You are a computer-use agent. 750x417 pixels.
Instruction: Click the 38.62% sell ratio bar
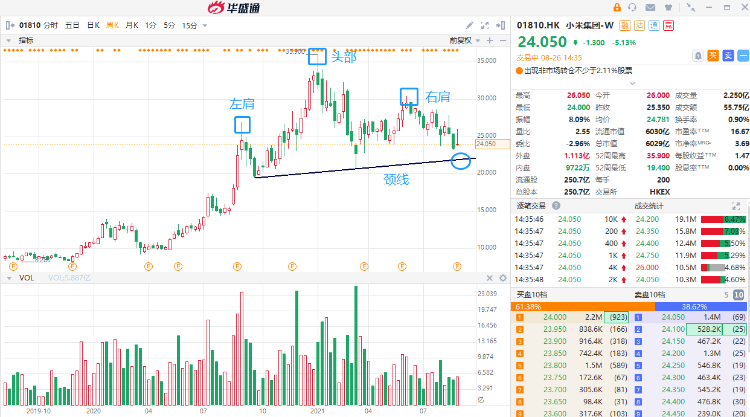pyautogui.click(x=701, y=307)
